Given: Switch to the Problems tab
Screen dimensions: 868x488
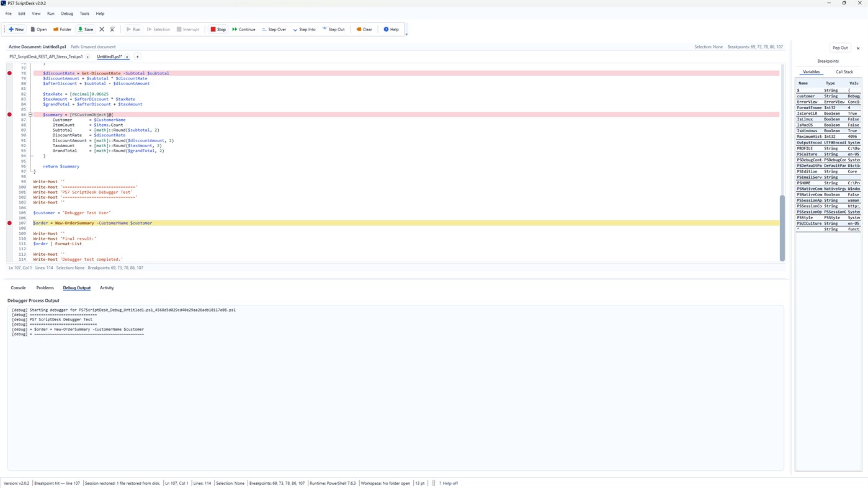Looking at the screenshot, I should (45, 287).
